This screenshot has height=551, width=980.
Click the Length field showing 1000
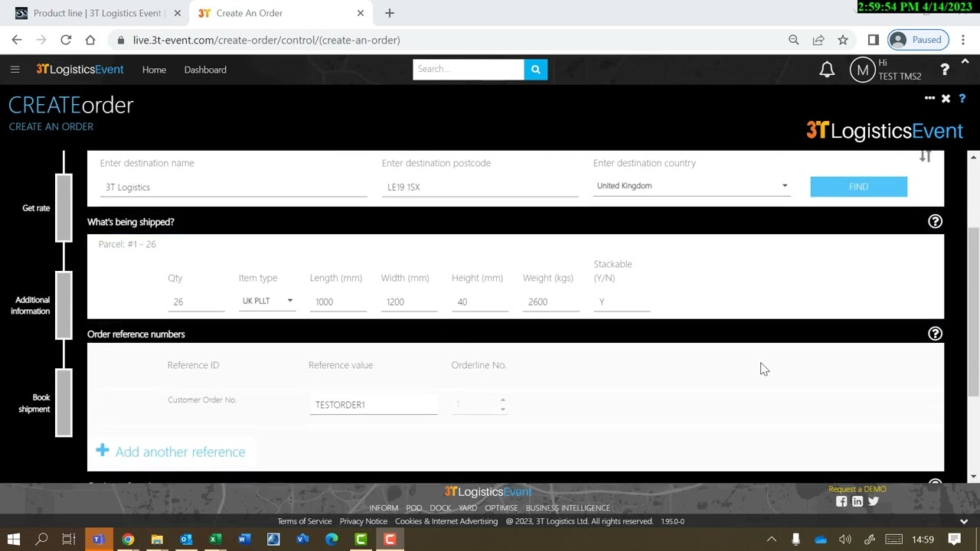pos(338,302)
